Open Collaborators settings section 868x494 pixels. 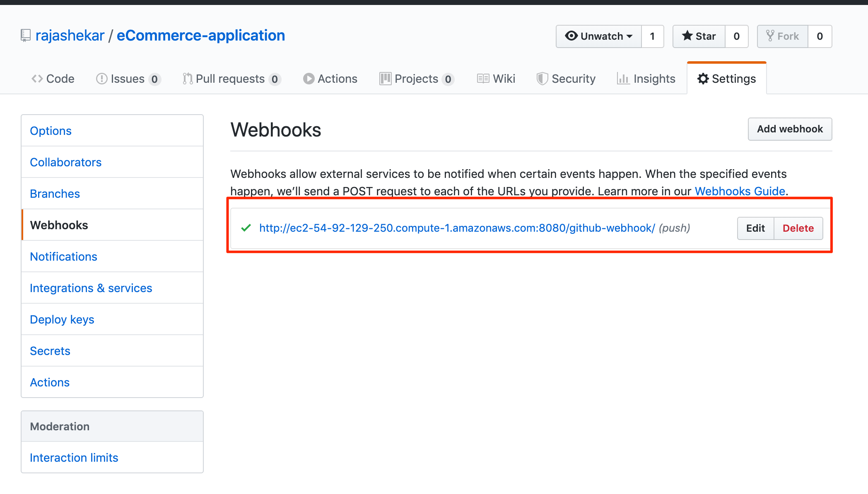coord(65,161)
